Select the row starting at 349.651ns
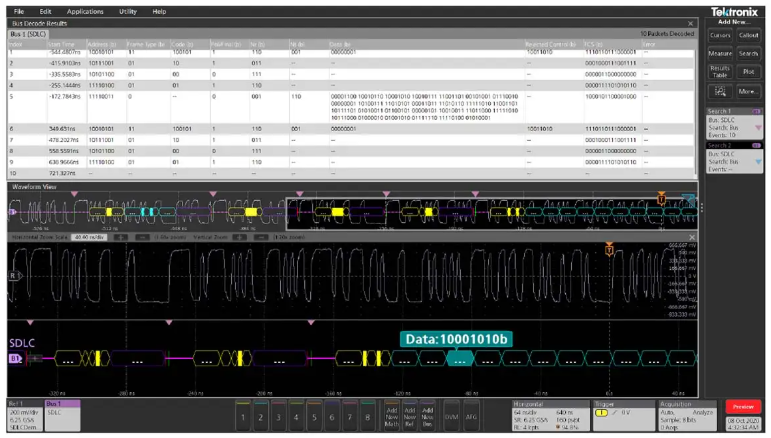 (351, 129)
